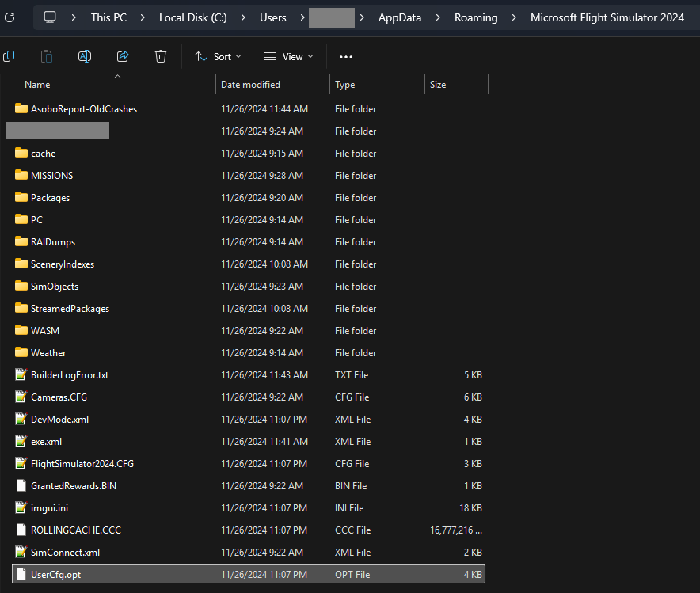Sort by Date modified column header
The image size is (700, 593).
click(x=250, y=85)
